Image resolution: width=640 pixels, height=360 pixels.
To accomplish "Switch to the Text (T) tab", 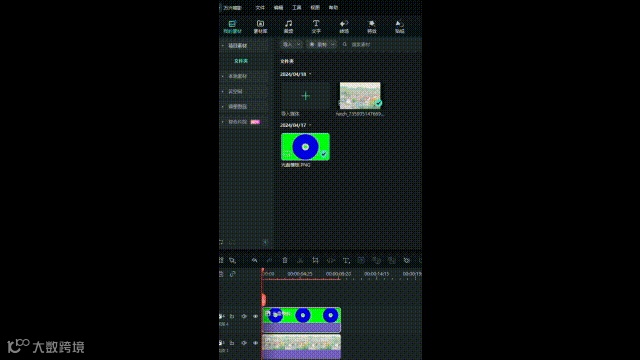I will tap(316, 27).
